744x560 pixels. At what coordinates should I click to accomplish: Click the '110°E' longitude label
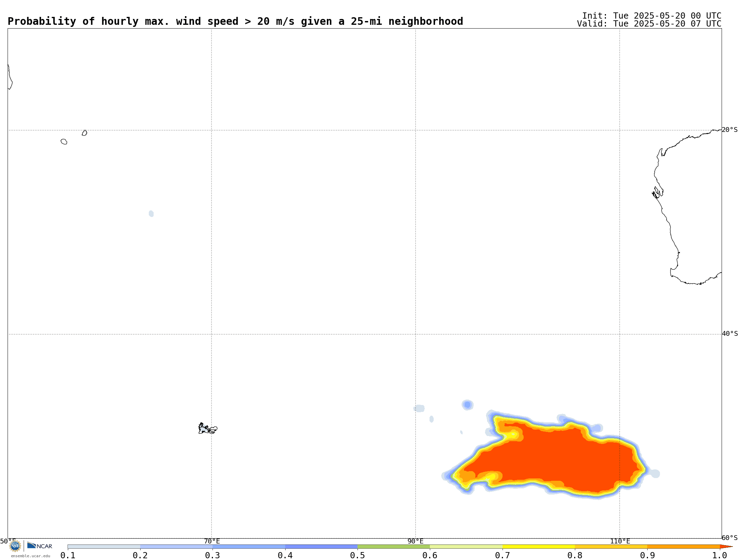(x=620, y=541)
